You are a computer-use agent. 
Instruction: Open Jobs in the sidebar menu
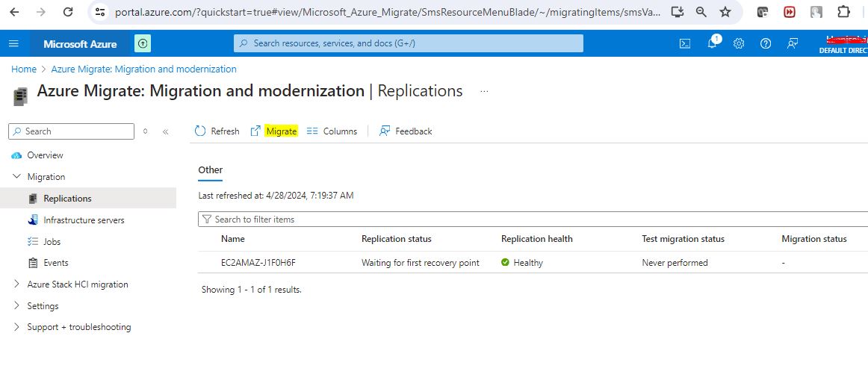coord(52,242)
